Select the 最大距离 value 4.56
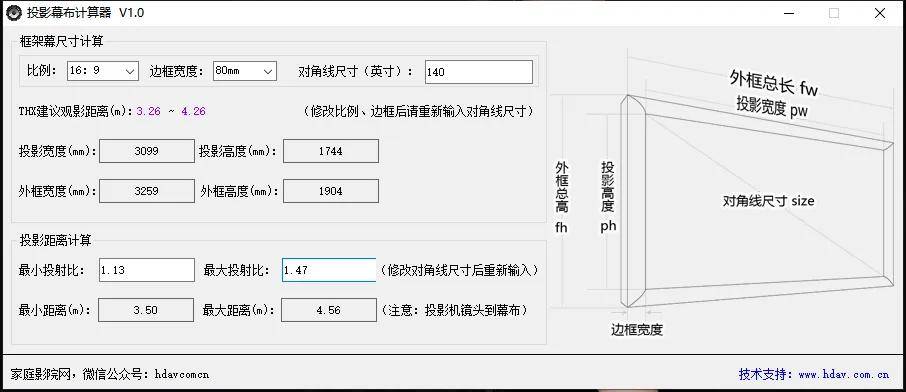This screenshot has height=392, width=906. coord(329,310)
